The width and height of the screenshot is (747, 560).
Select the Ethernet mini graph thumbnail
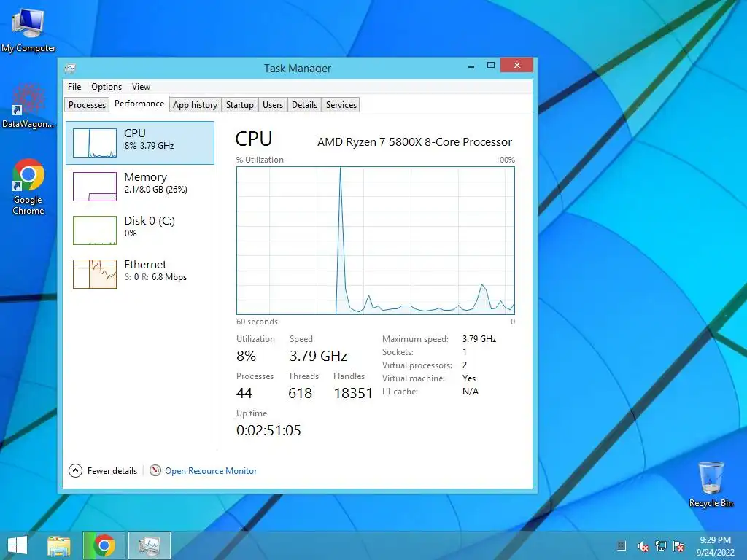[x=94, y=274]
